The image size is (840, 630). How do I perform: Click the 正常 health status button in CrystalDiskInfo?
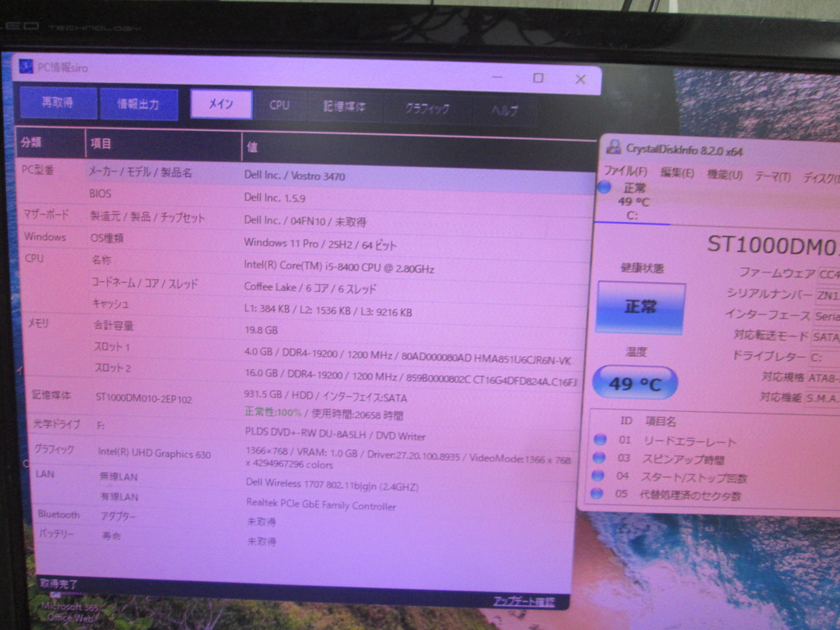[x=641, y=307]
